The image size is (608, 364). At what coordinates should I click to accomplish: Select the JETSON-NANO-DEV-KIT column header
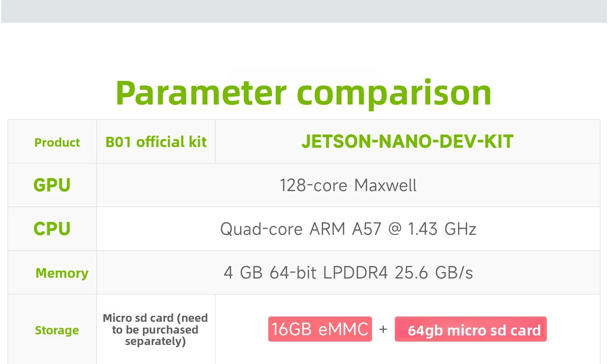click(407, 142)
